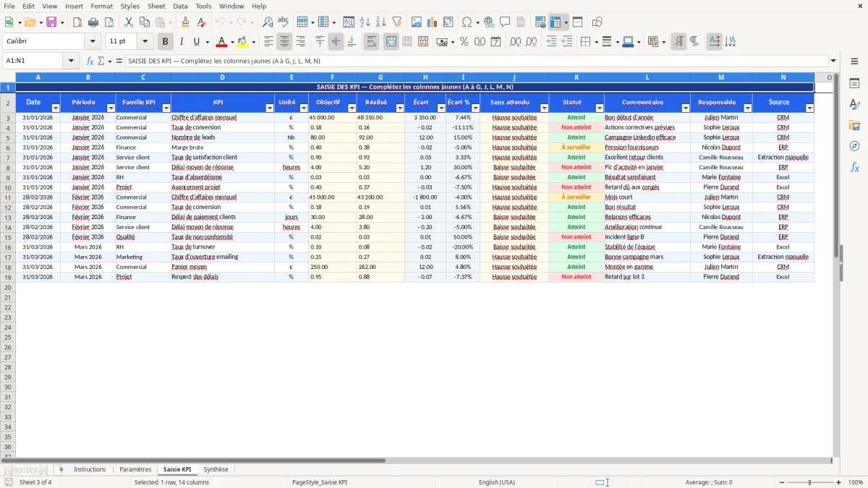Click the AutoFilter funnel icon
The height and width of the screenshot is (488, 868).
(396, 22)
